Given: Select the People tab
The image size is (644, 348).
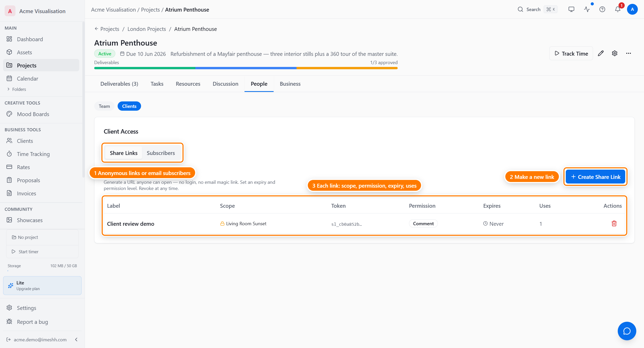Looking at the screenshot, I should (x=259, y=84).
